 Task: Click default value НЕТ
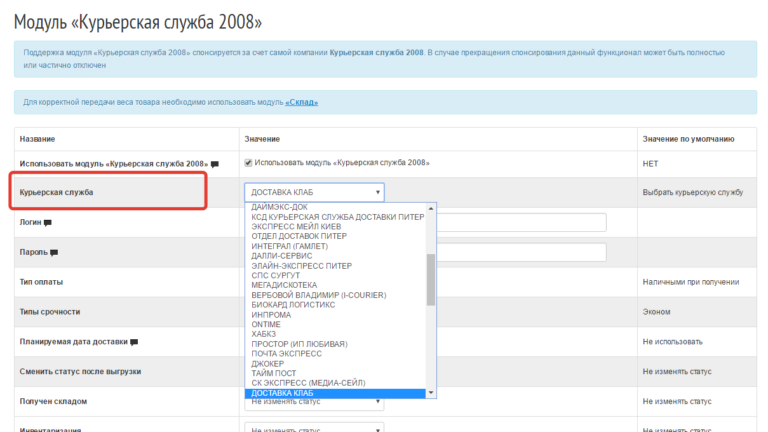(650, 164)
